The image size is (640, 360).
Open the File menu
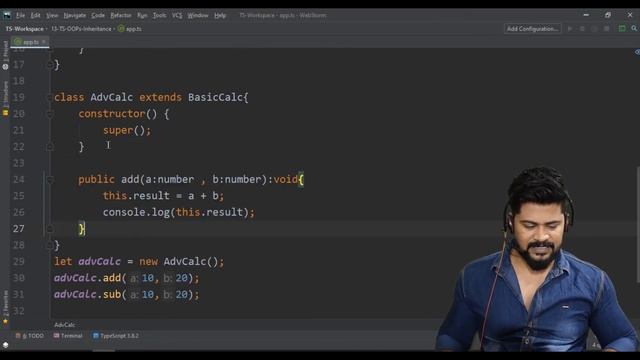[20, 16]
